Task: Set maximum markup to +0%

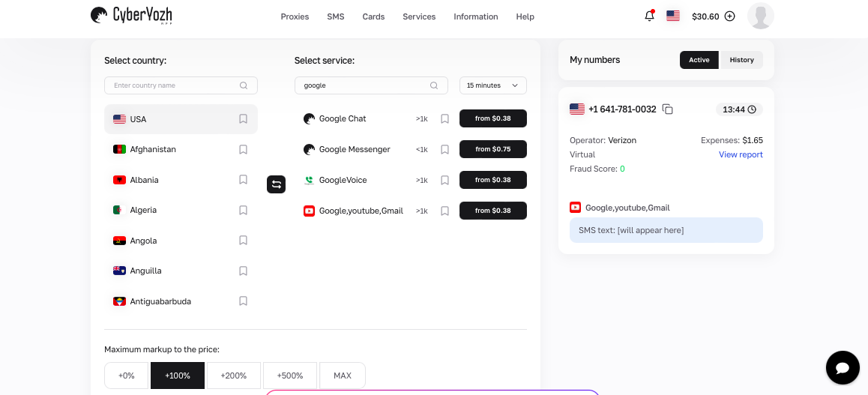Action: (126, 376)
